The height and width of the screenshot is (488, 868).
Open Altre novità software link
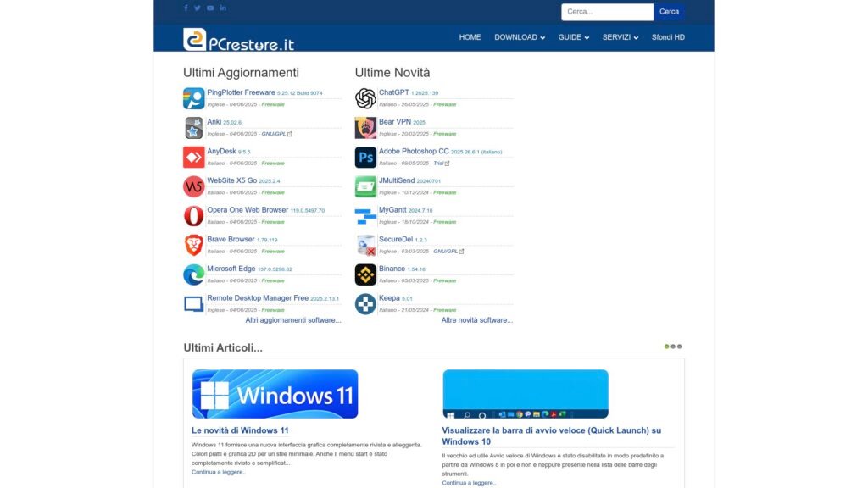[477, 320]
